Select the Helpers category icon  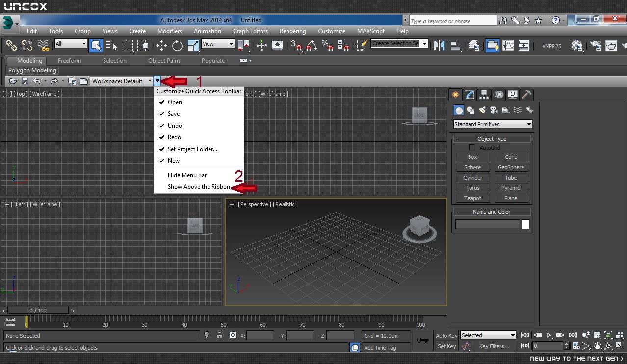click(x=506, y=110)
